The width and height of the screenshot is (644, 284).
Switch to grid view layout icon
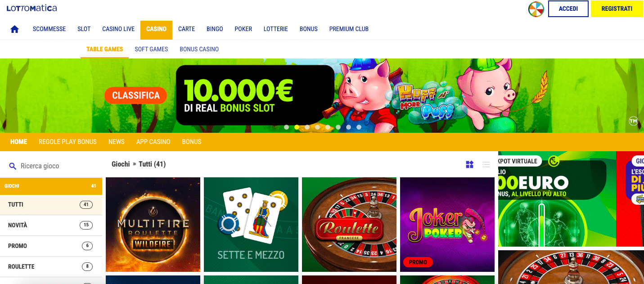[469, 165]
